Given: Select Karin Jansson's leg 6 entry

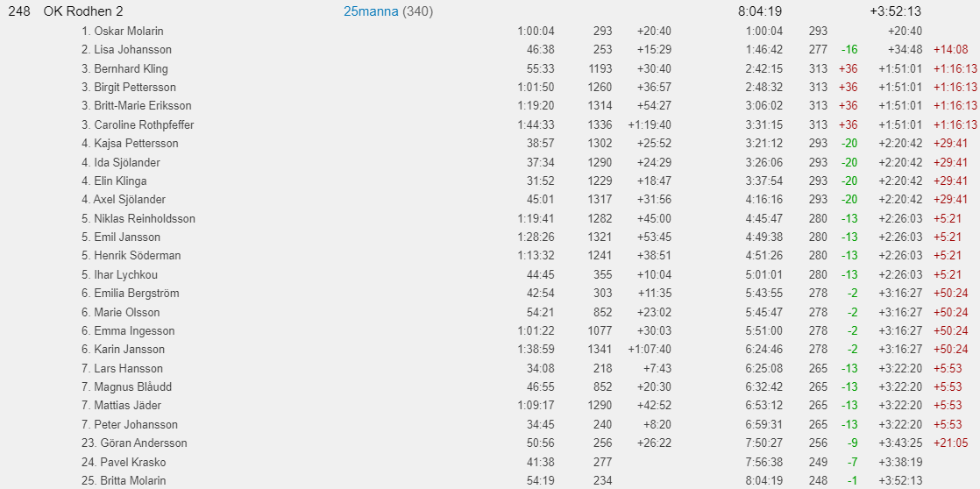Looking at the screenshot, I should [123, 349].
